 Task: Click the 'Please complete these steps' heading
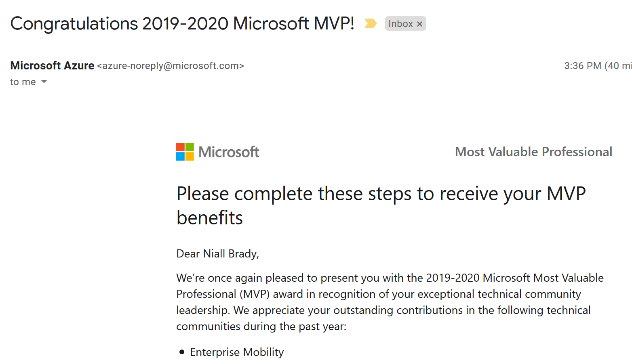click(381, 205)
